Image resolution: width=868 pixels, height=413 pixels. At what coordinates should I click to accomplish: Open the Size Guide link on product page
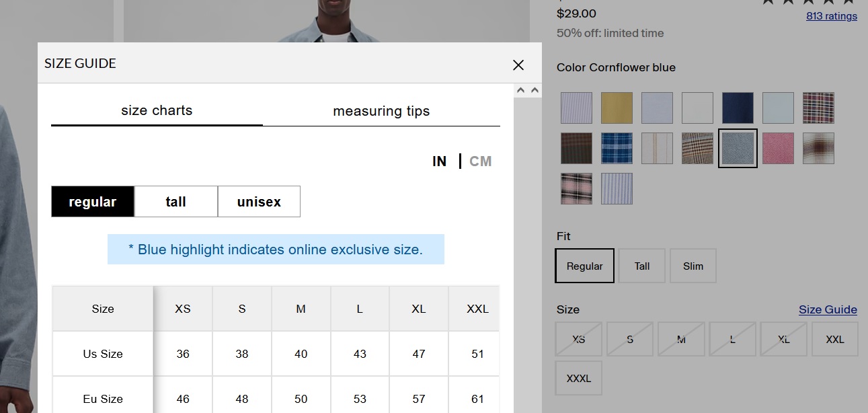pos(828,309)
